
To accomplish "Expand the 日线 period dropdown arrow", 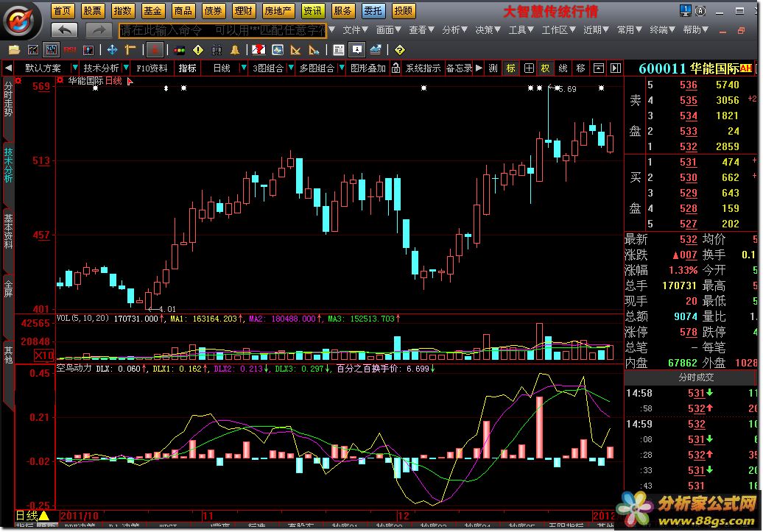I will pos(243,68).
